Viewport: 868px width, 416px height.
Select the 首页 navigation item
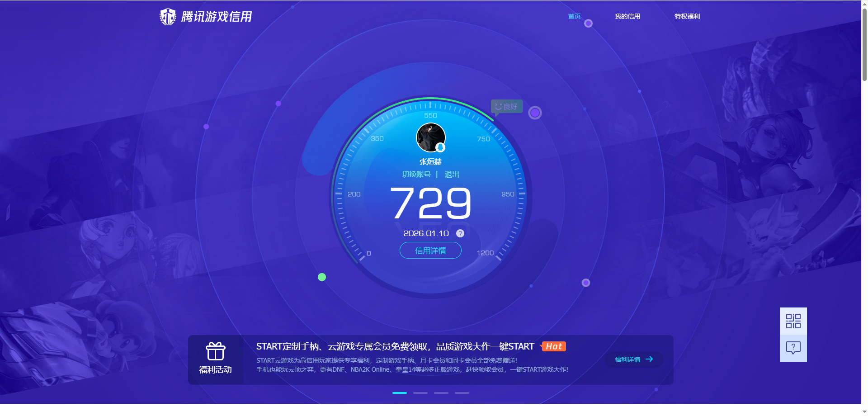tap(574, 16)
